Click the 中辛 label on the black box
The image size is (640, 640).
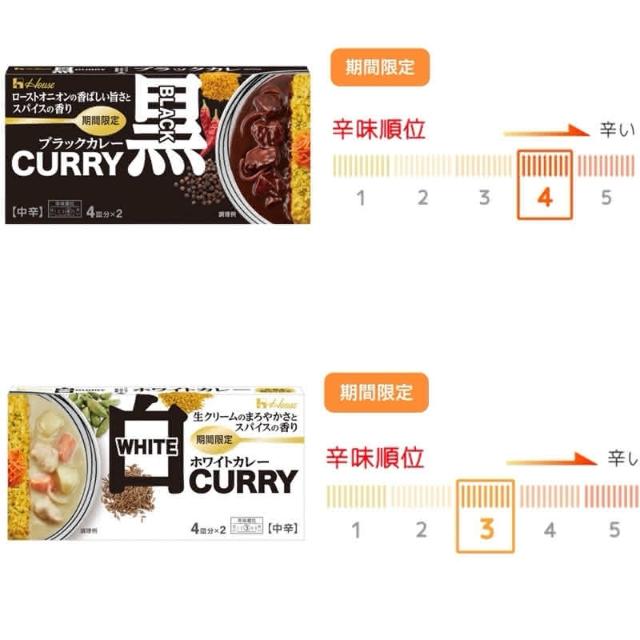click(x=27, y=212)
